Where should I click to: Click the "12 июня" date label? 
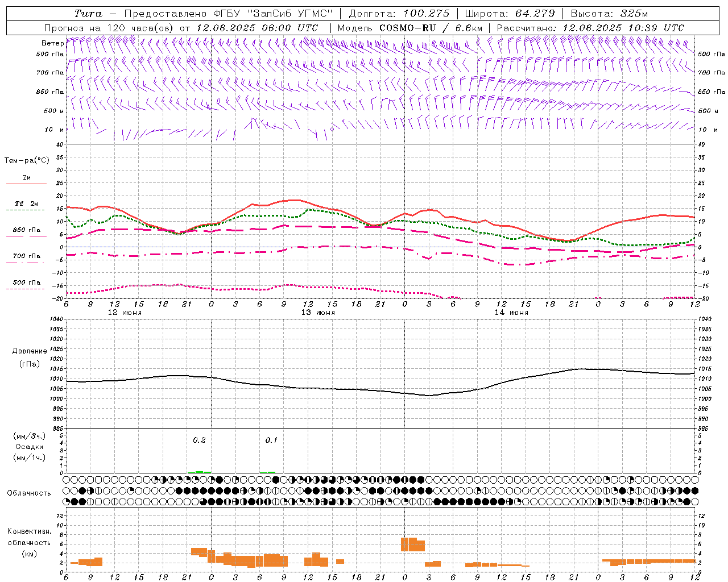click(125, 313)
